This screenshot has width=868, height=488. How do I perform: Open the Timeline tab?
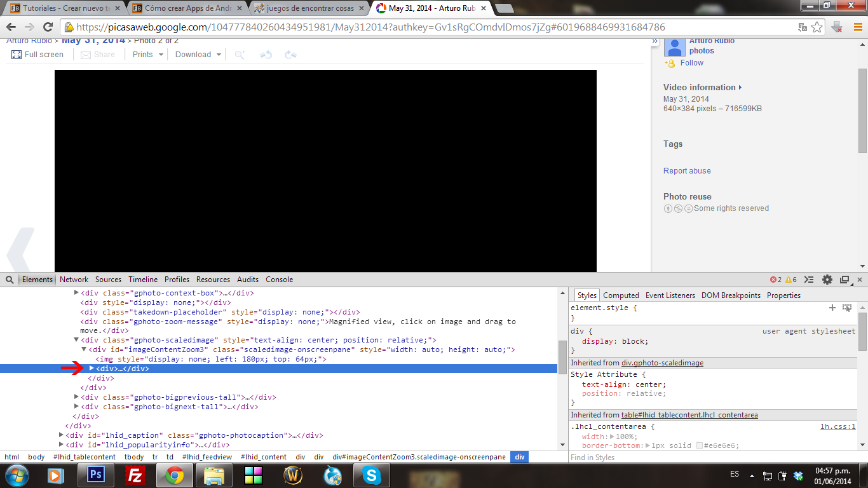point(143,280)
